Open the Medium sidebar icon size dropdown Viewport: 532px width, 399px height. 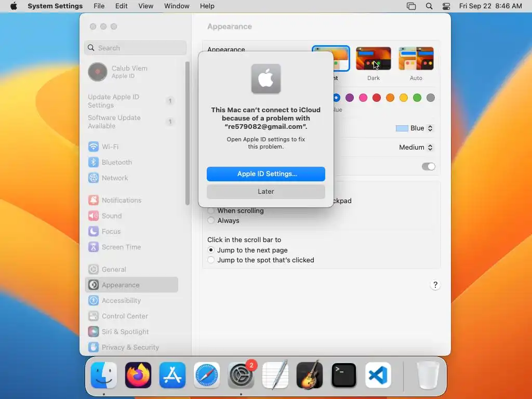416,147
